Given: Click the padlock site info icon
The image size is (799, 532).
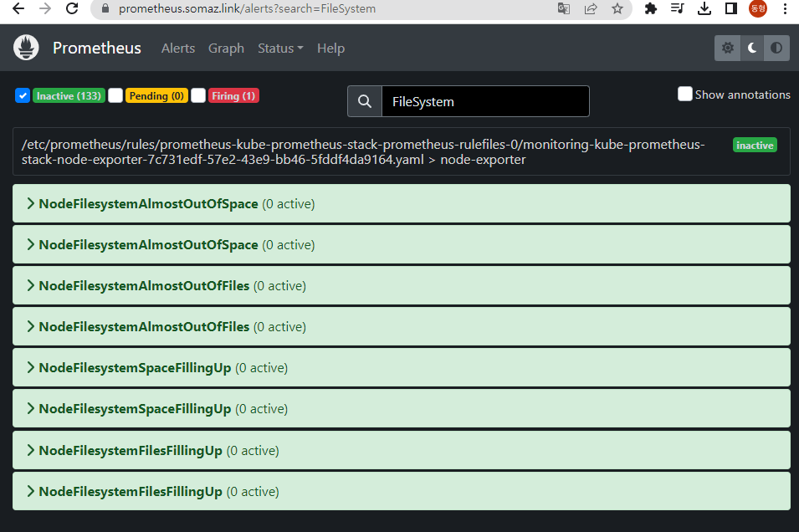Looking at the screenshot, I should pyautogui.click(x=105, y=8).
